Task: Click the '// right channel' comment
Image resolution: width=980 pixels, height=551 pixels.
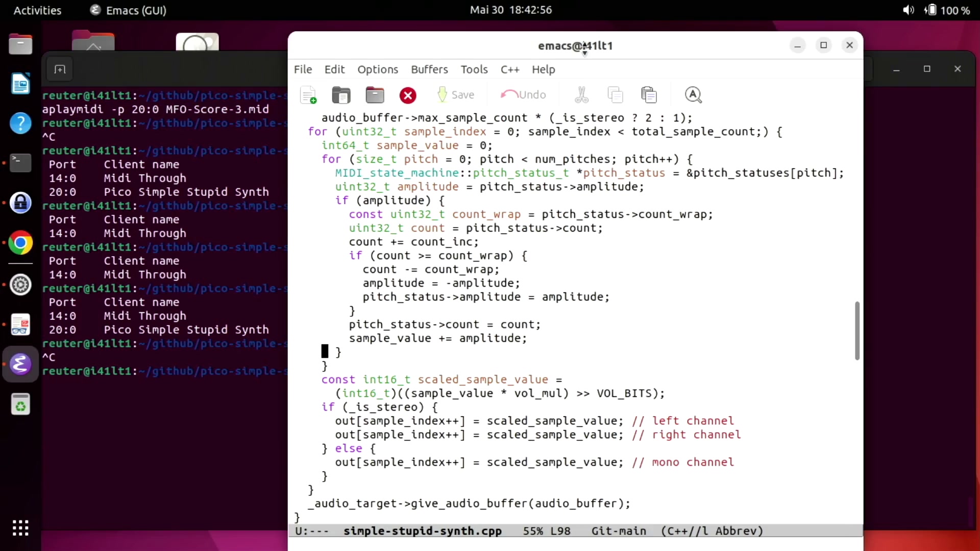Action: [x=686, y=435]
